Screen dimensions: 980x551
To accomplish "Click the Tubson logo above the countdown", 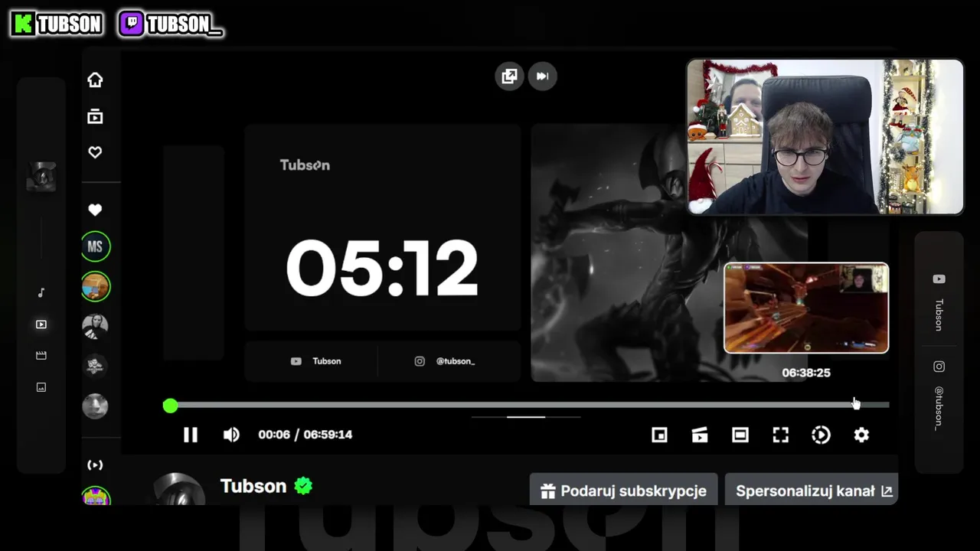I will pos(305,165).
